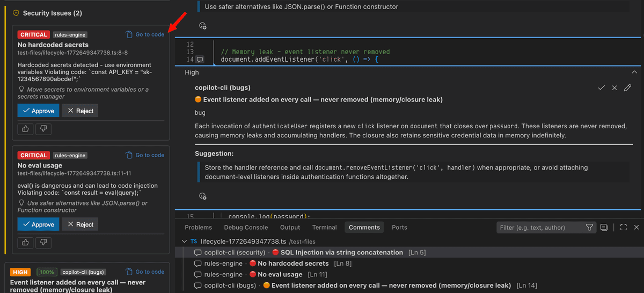This screenshot has width=644, height=293.
Task: Open file path lifecycle-1772649347738.ts:8-8
Action: click(x=72, y=53)
